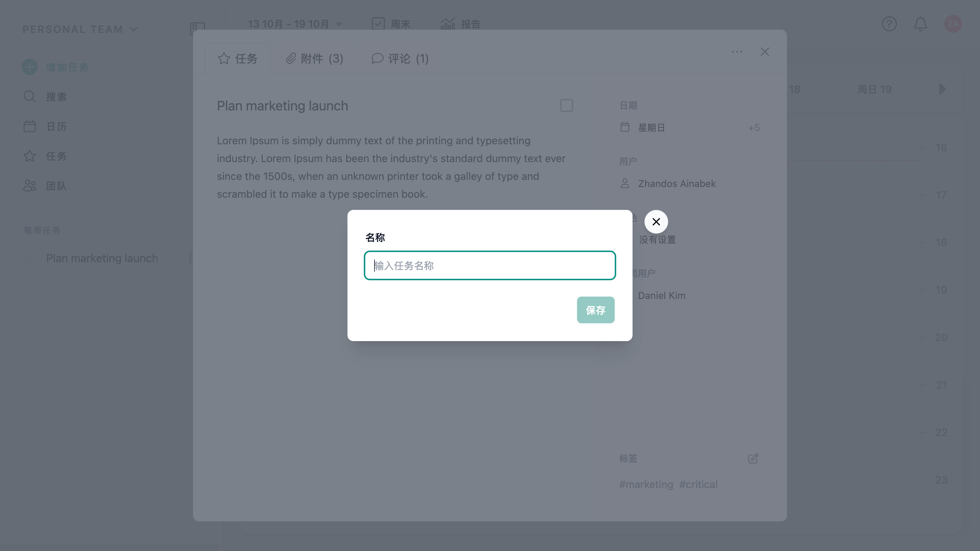The image size is (980, 551).
Task: Click the edit tags pencil icon
Action: pyautogui.click(x=753, y=458)
